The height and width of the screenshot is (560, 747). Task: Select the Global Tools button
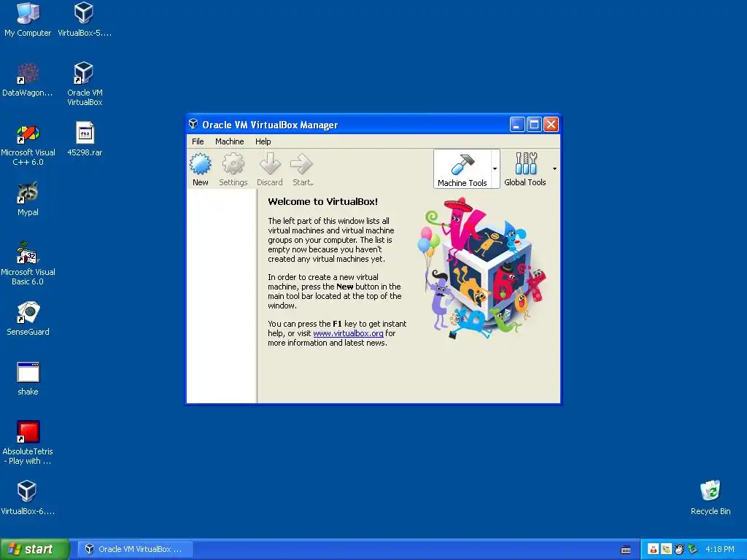point(525,169)
